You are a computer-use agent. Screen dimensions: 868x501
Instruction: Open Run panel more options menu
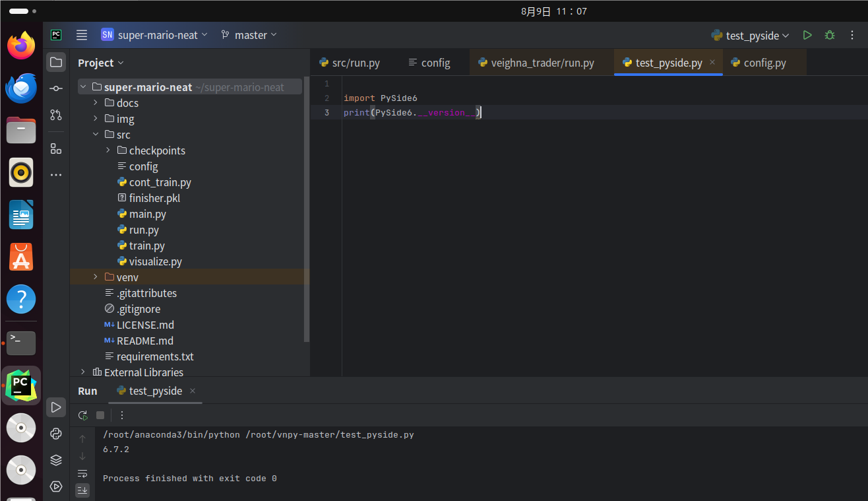pyautogui.click(x=122, y=415)
